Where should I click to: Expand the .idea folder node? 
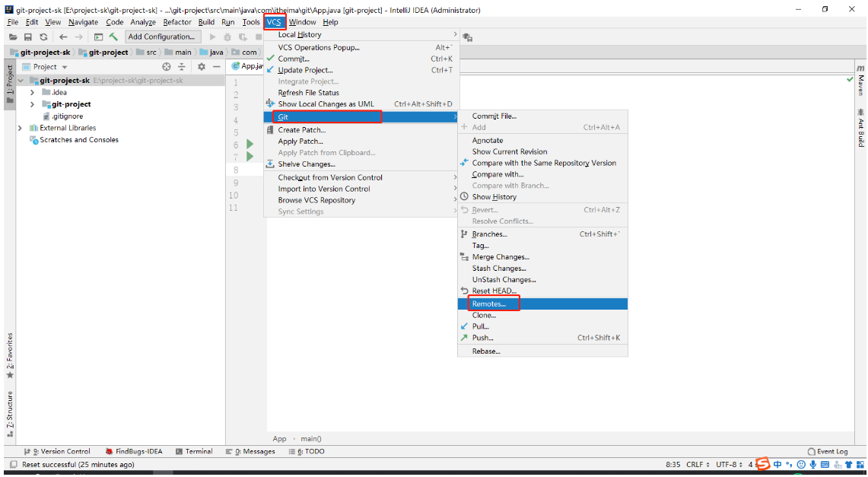pyautogui.click(x=32, y=92)
